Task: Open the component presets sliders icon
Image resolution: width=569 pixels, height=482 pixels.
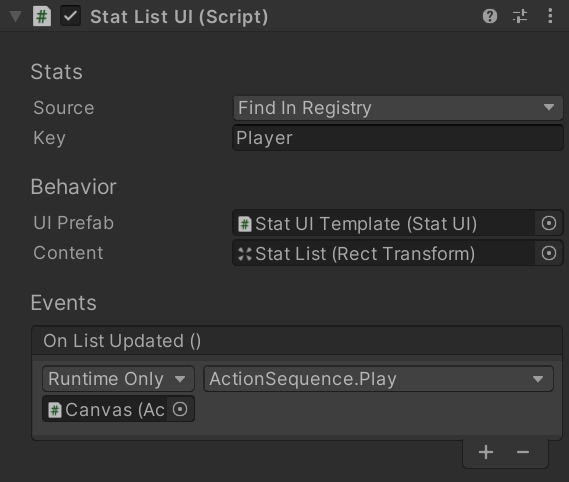Action: coord(520,16)
